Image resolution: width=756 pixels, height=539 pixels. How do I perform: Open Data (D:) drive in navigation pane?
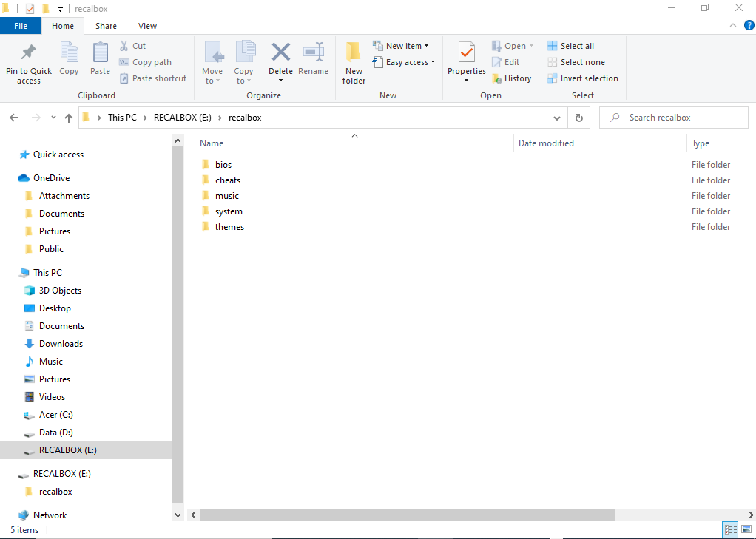[56, 433]
